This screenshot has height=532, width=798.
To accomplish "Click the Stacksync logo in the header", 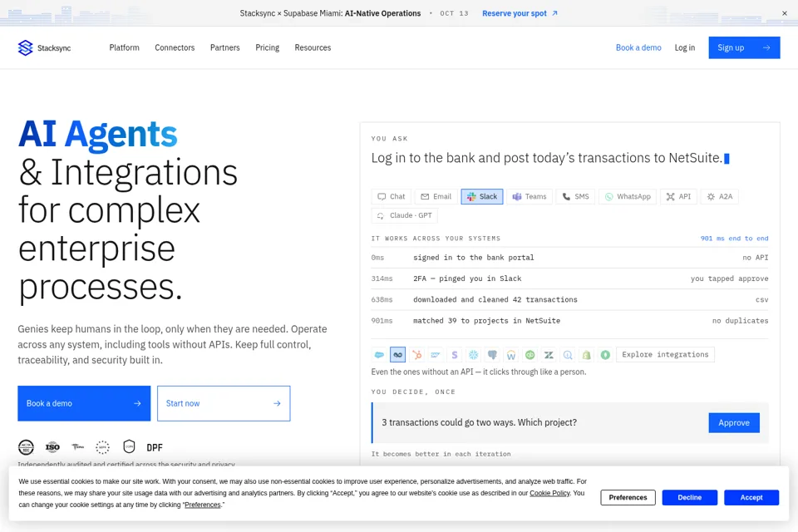I will 44,48.
